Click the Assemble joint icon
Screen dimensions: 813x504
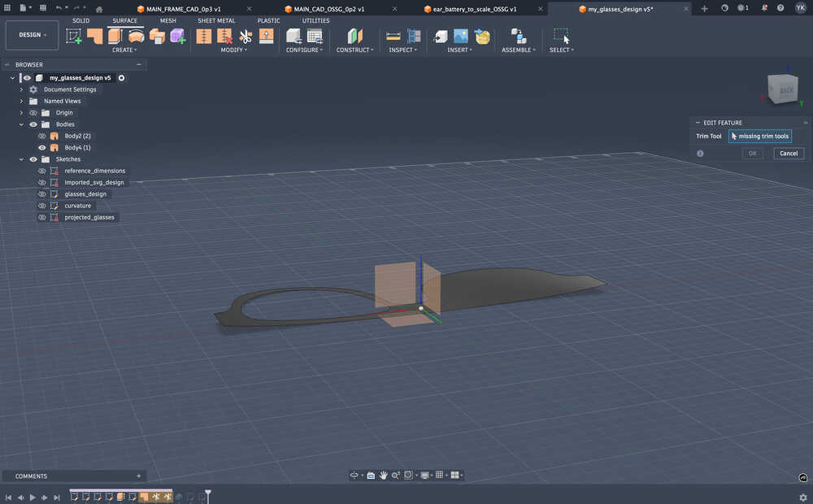pos(519,37)
